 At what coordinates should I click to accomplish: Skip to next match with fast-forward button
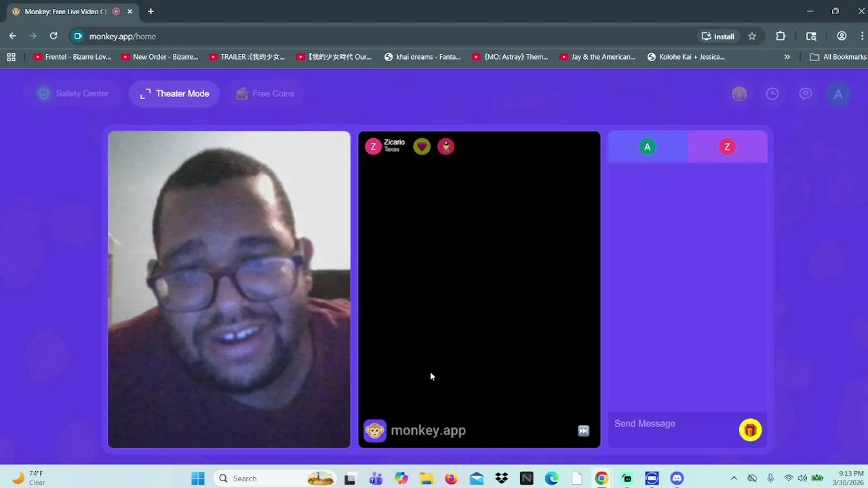coord(583,431)
